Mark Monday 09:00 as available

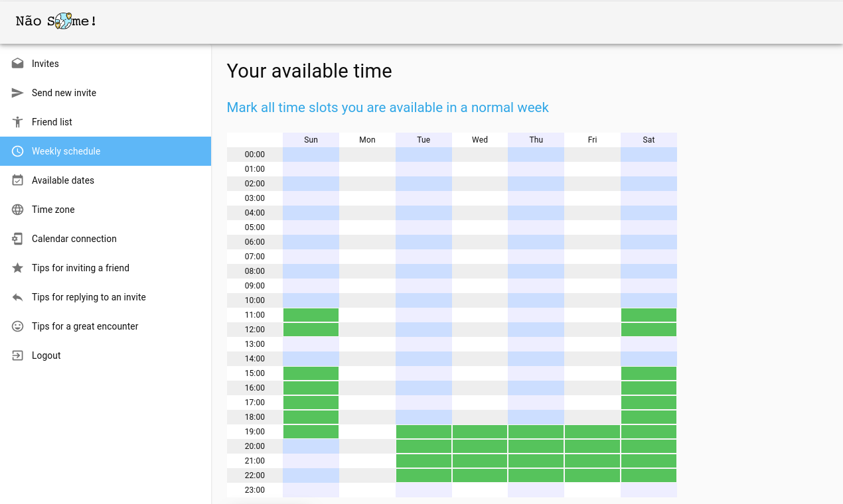point(367,286)
